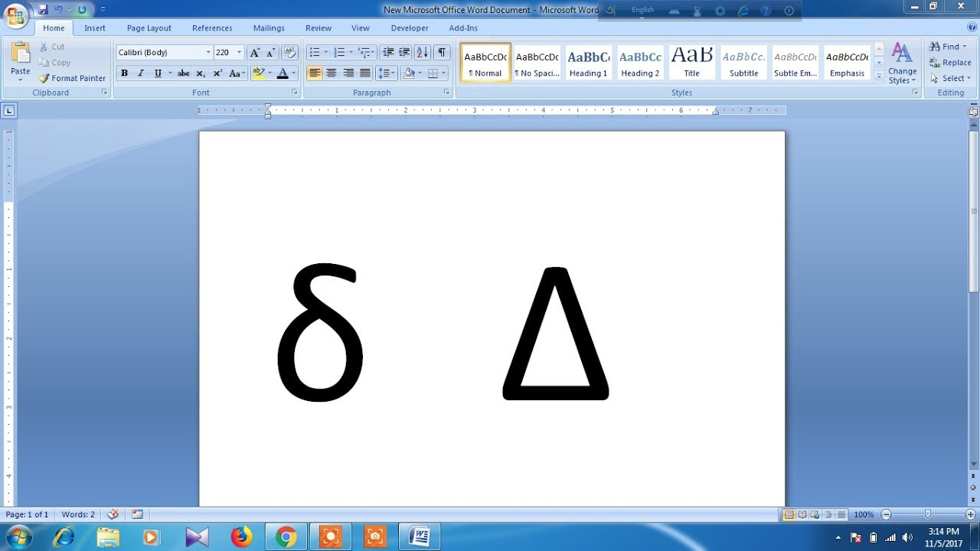Open the Clear Formatting icon

pos(289,52)
